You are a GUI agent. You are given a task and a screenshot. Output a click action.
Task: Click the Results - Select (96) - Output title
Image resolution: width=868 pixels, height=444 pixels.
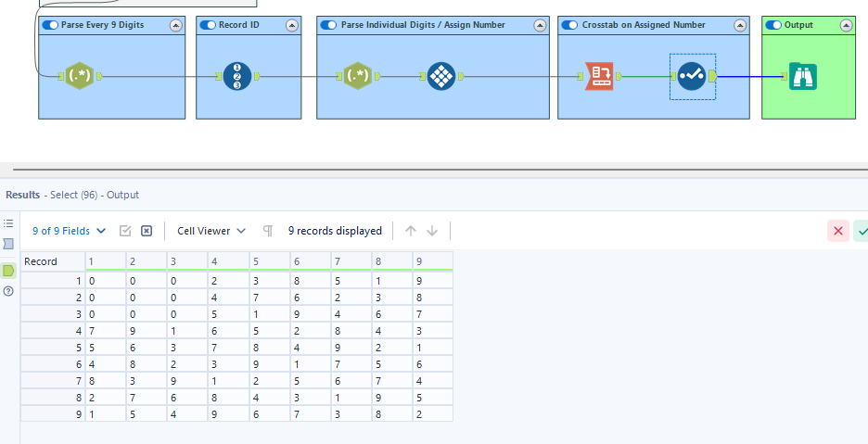point(72,195)
